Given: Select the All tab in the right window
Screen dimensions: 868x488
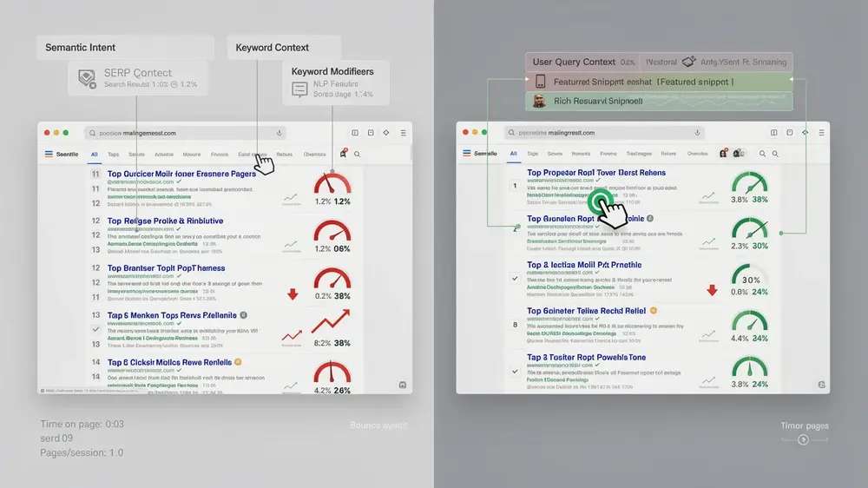Looking at the screenshot, I should 513,154.
